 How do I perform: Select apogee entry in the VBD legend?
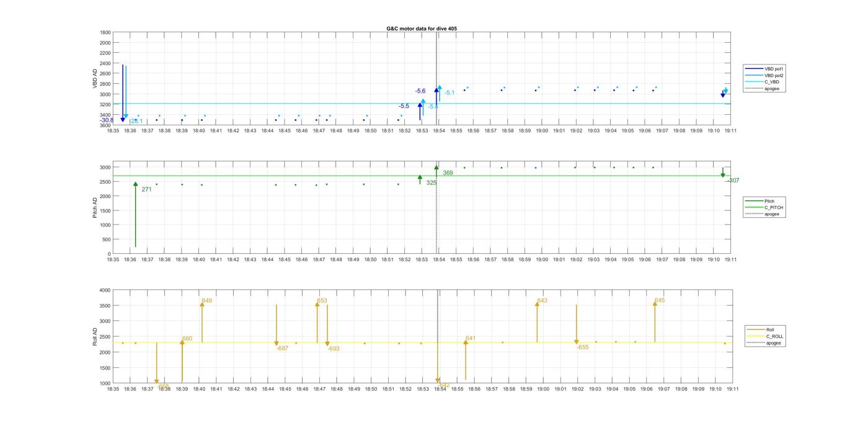click(764, 89)
